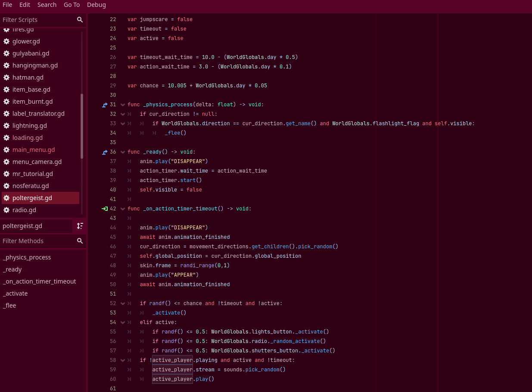Viewport: 532px width, 392px height.
Task: Collapse the active_player if fold on line 58
Action: tap(123, 360)
